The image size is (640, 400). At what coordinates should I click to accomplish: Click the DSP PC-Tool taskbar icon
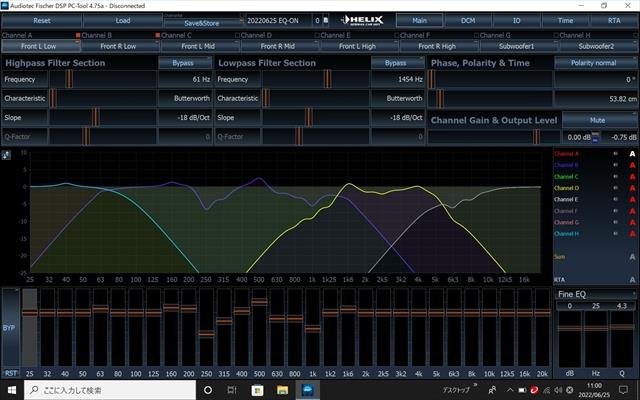[307, 390]
